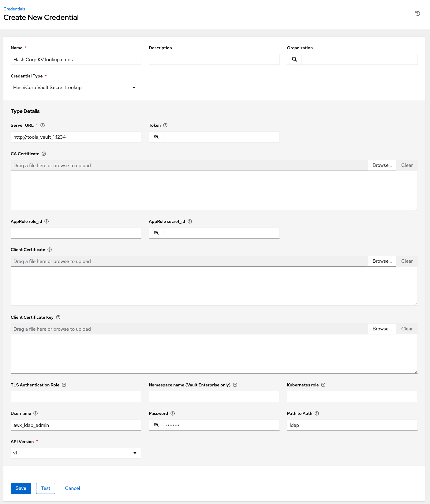This screenshot has height=504, width=430.
Task: Show help for Username field
Action: tap(36, 413)
